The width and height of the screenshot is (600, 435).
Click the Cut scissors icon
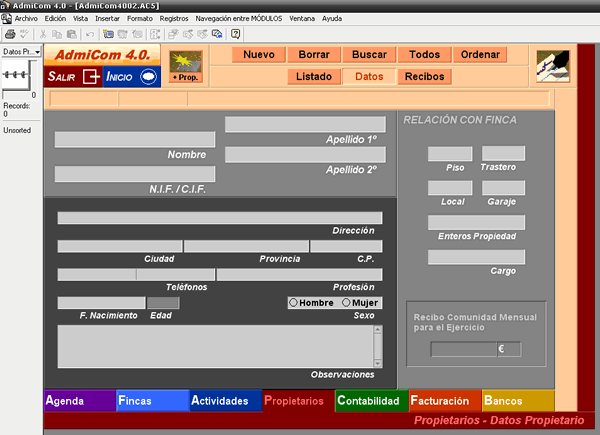43,34
